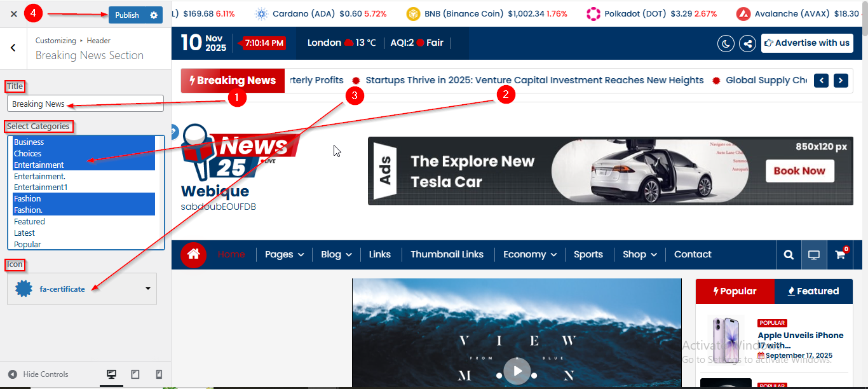Click the share icon in top header
Image resolution: width=868 pixels, height=389 pixels.
pos(747,43)
